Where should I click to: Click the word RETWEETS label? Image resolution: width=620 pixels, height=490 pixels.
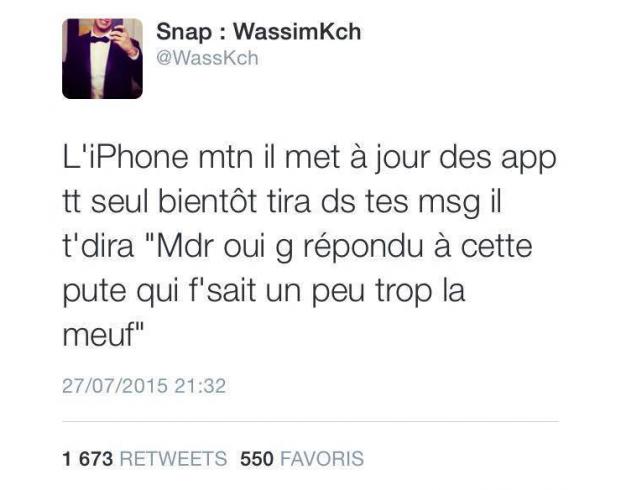click(x=173, y=459)
